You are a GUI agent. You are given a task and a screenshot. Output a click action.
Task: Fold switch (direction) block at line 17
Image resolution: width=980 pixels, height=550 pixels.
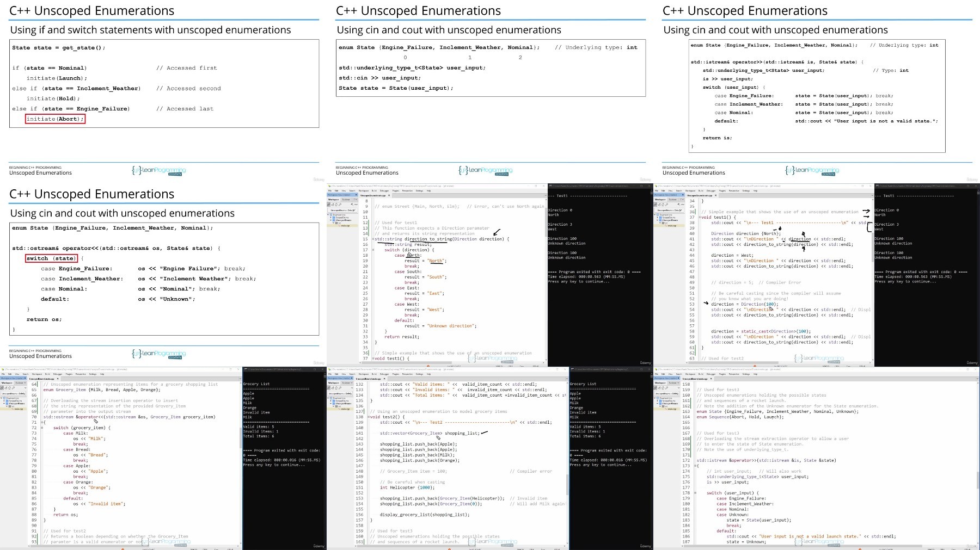pyautogui.click(x=373, y=250)
